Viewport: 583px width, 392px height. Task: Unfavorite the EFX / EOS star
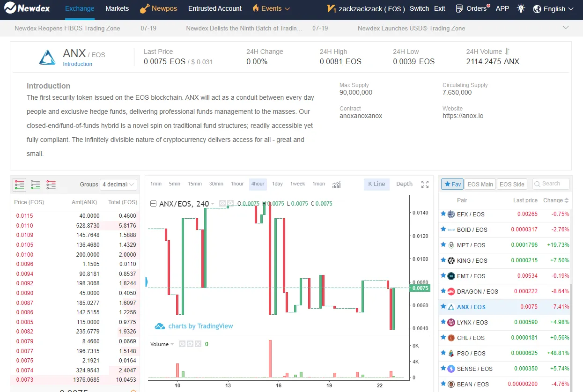(443, 214)
